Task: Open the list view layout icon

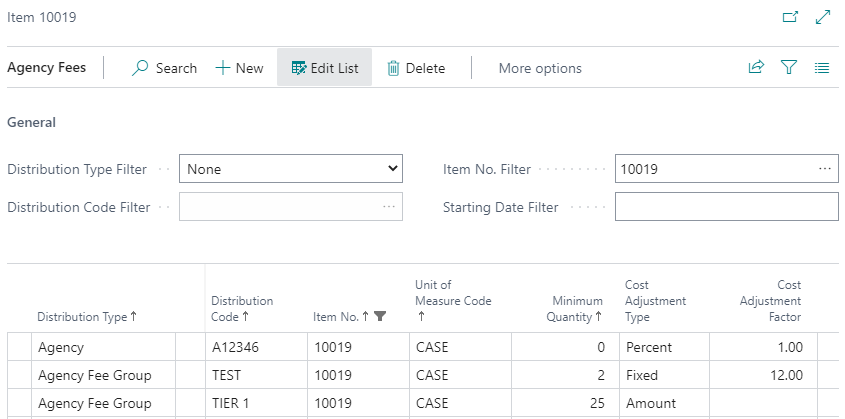Action: [822, 68]
